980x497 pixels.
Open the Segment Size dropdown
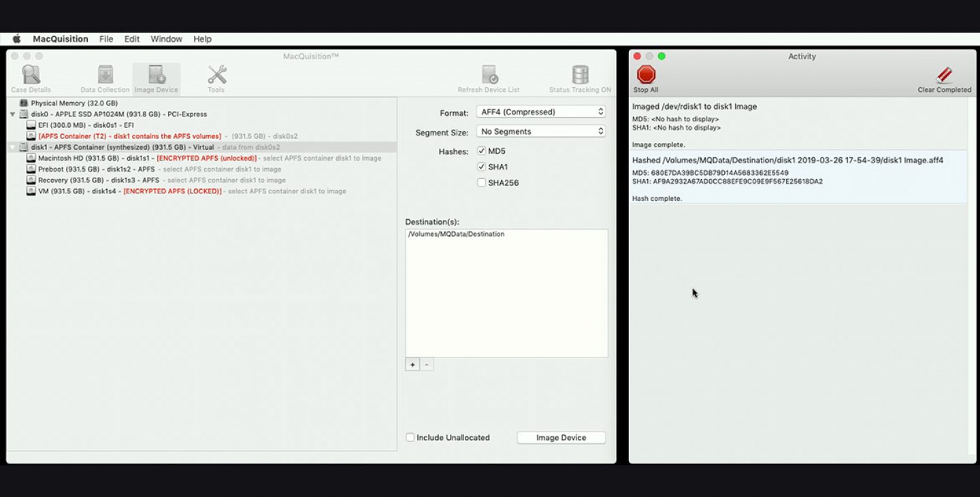540,131
